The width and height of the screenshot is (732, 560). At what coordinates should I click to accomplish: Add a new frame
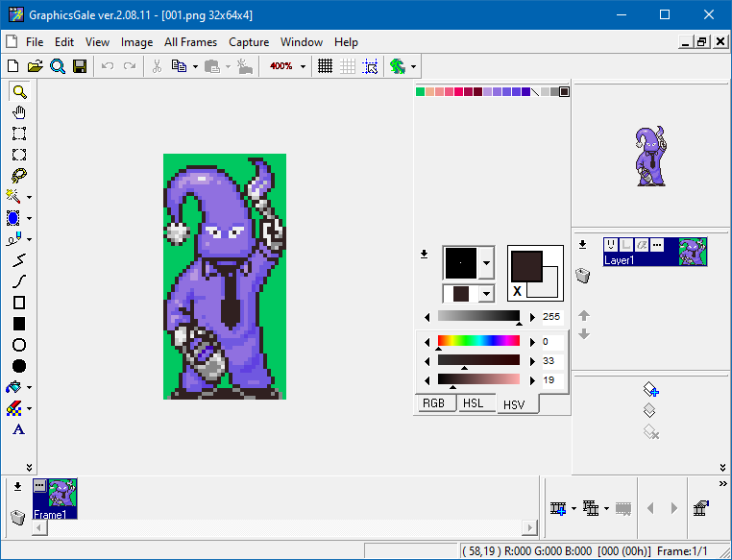pyautogui.click(x=558, y=508)
